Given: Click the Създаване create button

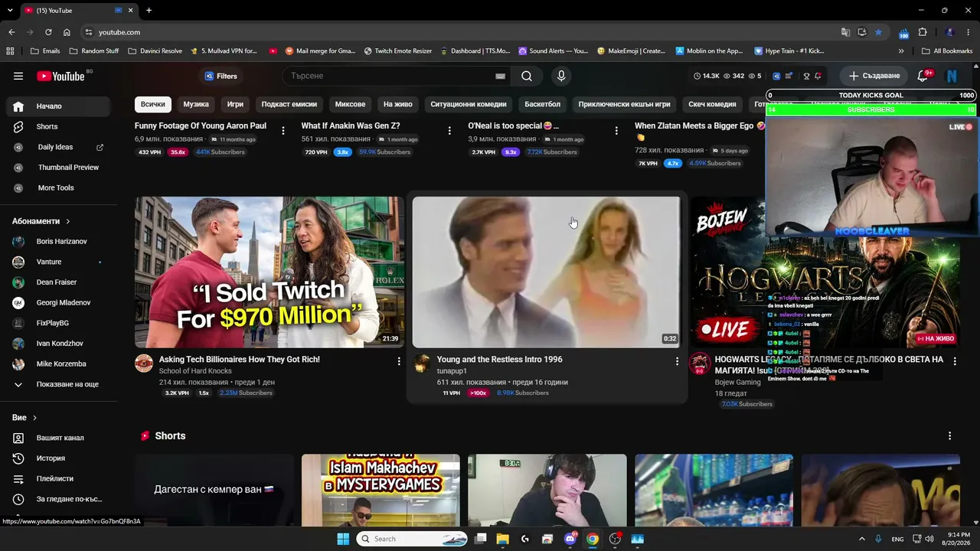Looking at the screenshot, I should coord(874,76).
